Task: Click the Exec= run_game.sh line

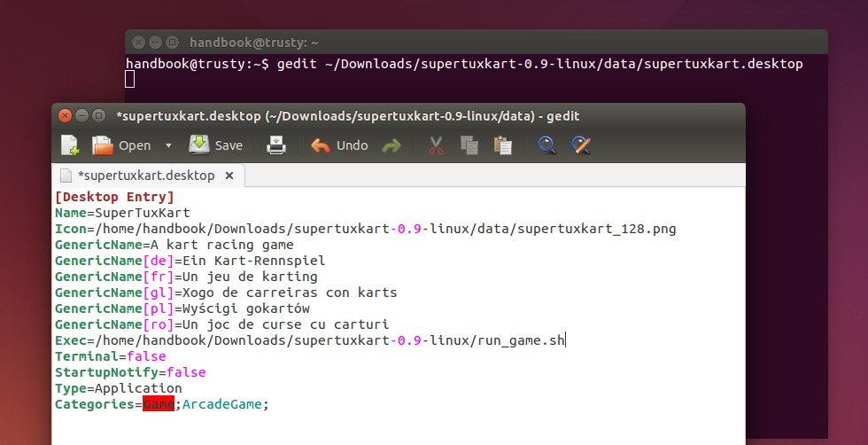Action: tap(309, 340)
